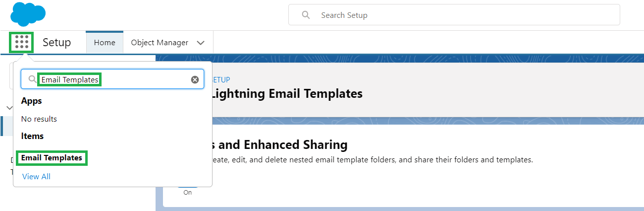The height and width of the screenshot is (211, 644).
Task: Select Email Templates from the Items results
Action: (52, 158)
